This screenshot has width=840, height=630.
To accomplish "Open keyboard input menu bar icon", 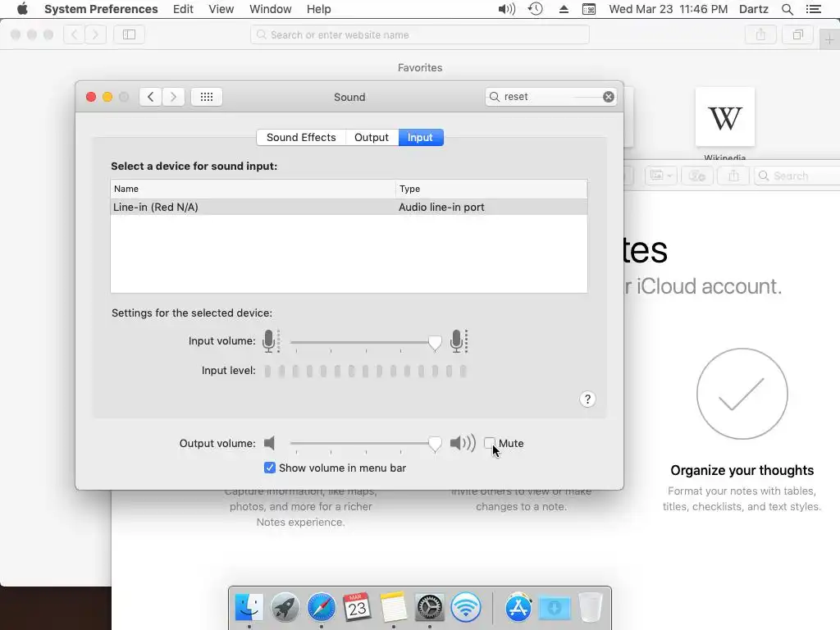I will [x=589, y=9].
